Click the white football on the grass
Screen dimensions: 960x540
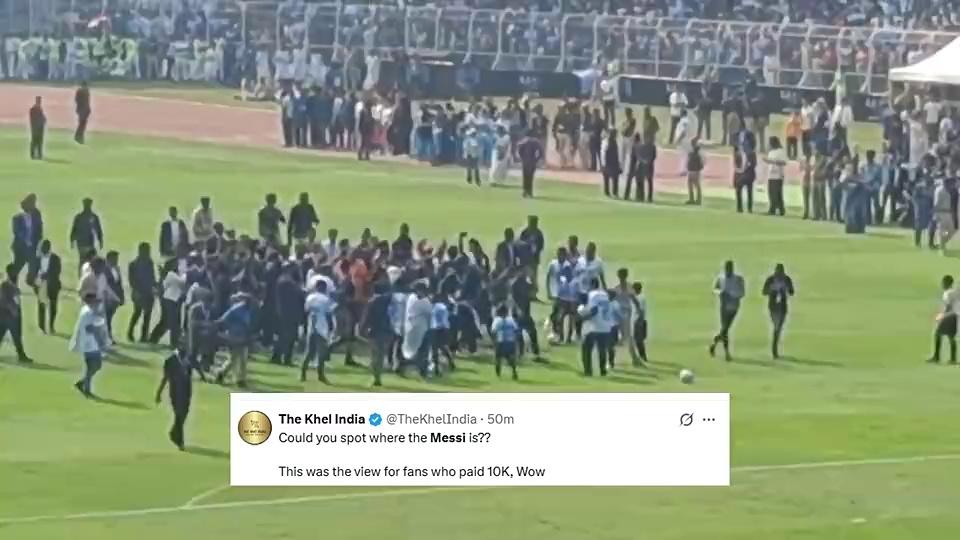pyautogui.click(x=686, y=377)
